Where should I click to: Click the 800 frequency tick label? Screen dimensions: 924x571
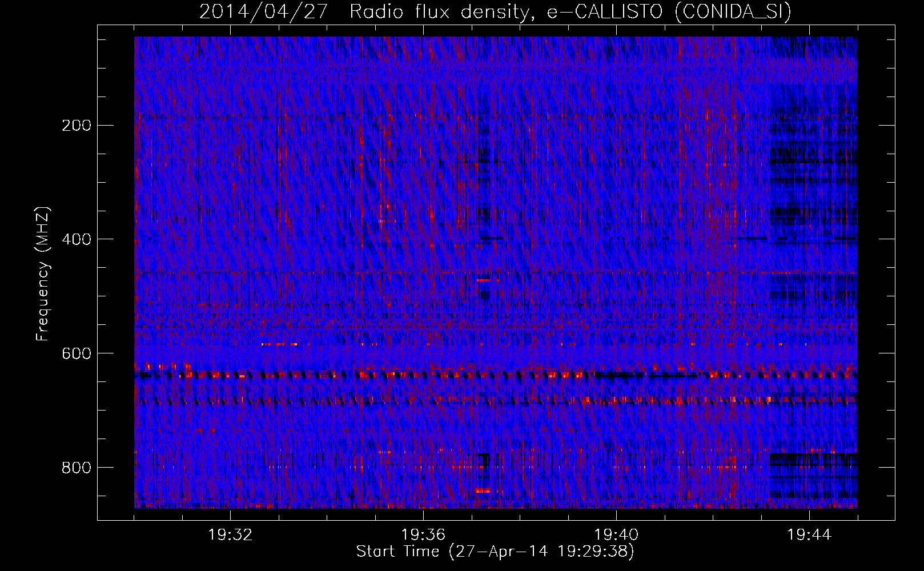77,468
